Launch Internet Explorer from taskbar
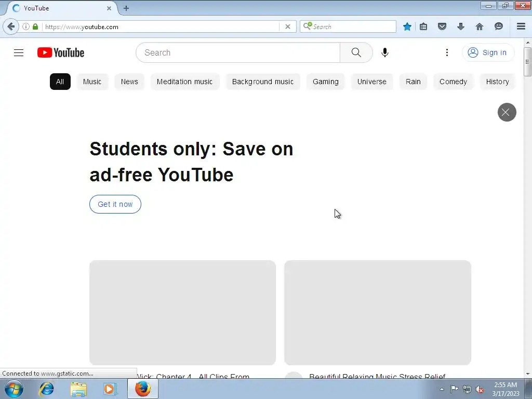The image size is (532, 399). coord(46,389)
